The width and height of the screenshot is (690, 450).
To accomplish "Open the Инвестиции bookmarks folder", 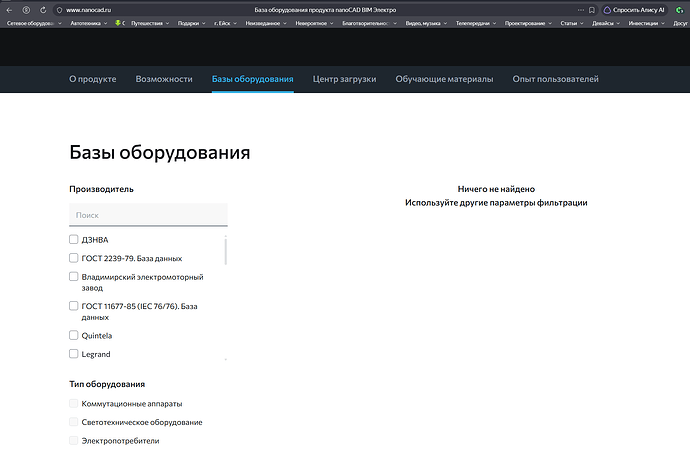I will point(646,23).
